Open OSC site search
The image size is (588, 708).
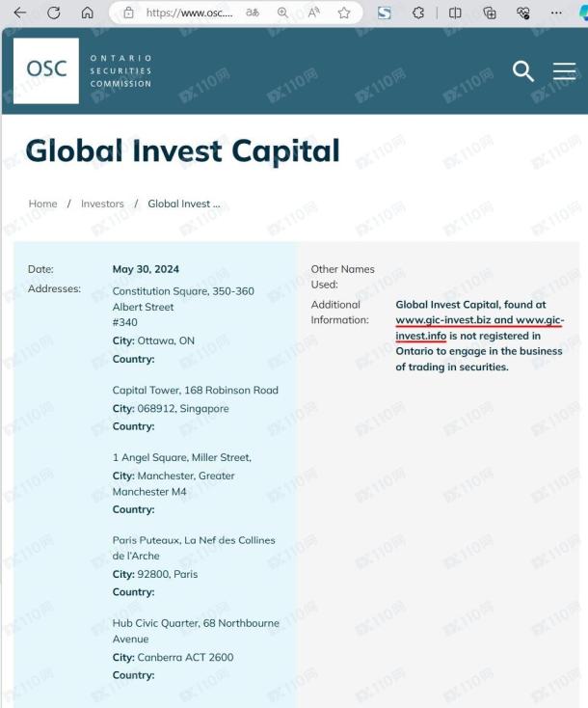click(x=522, y=70)
